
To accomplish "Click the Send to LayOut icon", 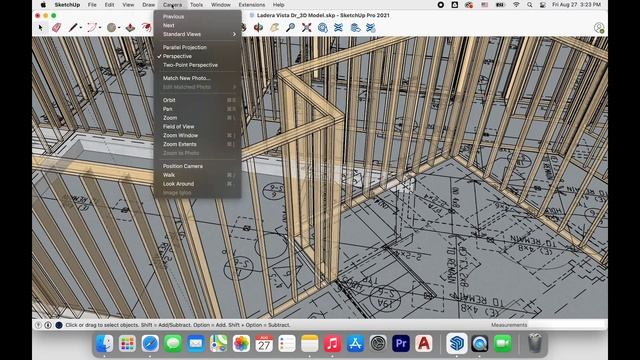I will point(355,27).
